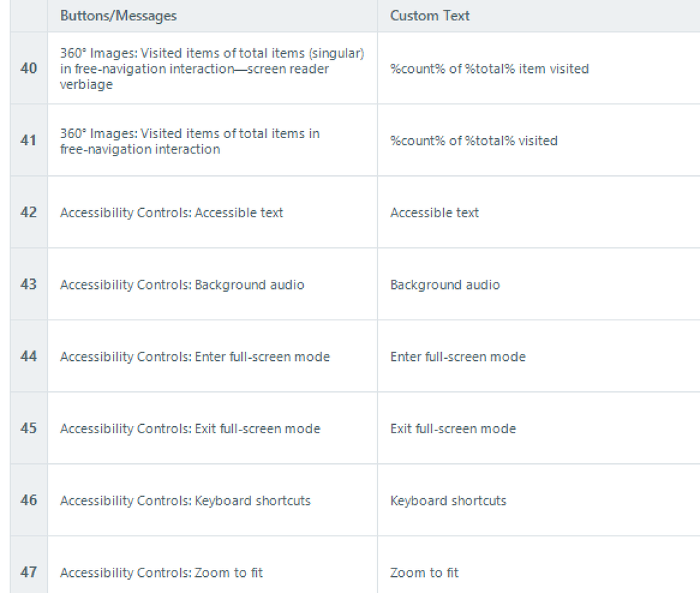
Task: Select row number 40
Action: click(x=29, y=69)
